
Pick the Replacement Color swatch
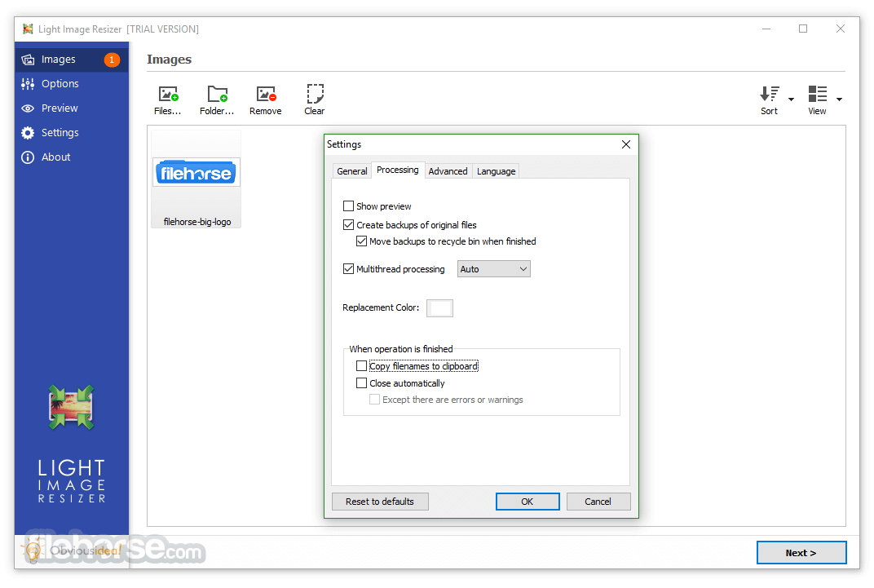click(x=439, y=308)
